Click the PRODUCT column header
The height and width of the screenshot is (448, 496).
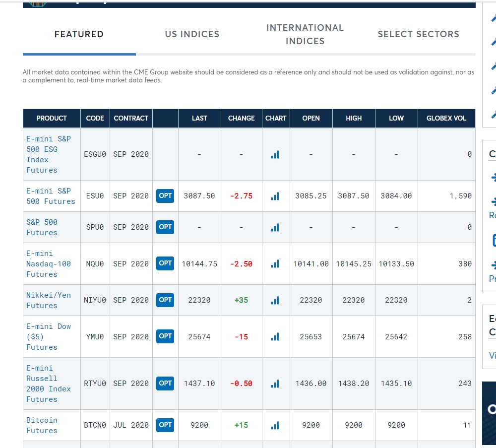(52, 119)
